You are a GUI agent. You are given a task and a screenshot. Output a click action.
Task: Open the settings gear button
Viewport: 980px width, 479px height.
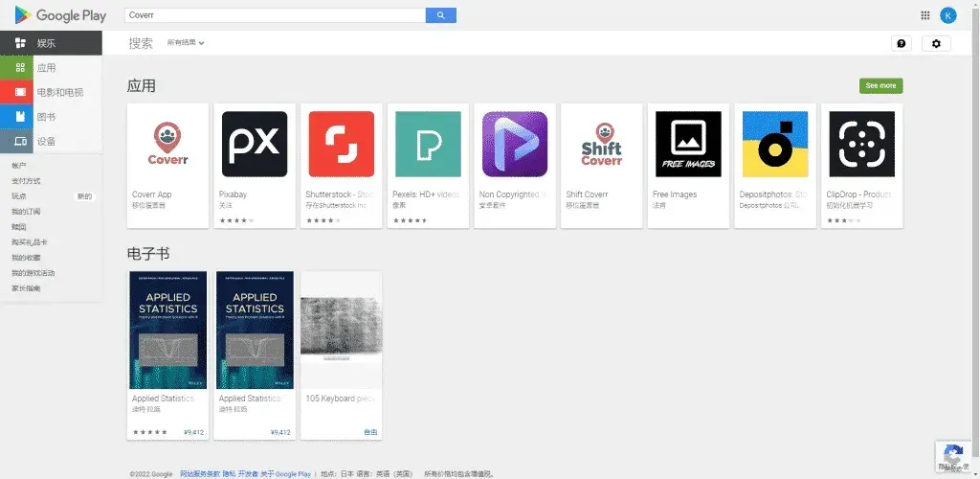(x=936, y=43)
